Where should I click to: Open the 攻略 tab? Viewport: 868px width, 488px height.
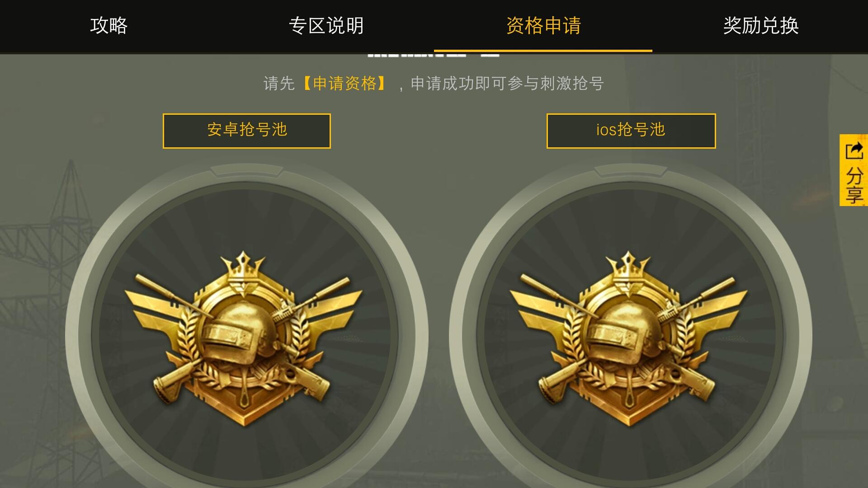108,25
